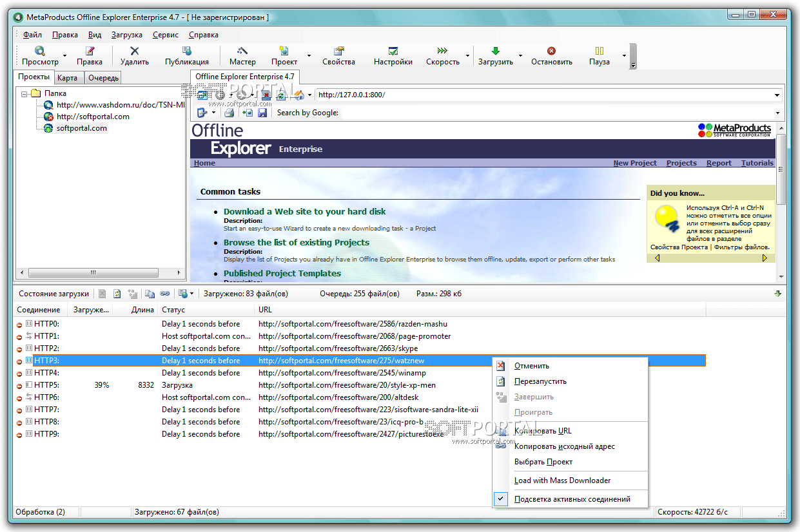Choose Копировать URL from context menu
This screenshot has height=532, width=800.
click(x=543, y=431)
